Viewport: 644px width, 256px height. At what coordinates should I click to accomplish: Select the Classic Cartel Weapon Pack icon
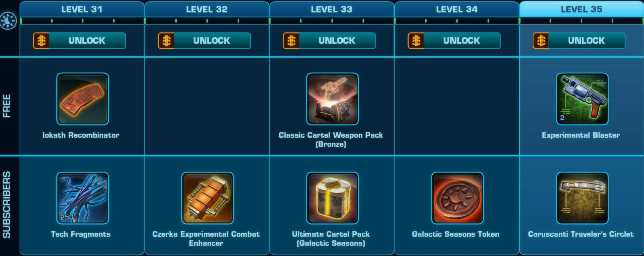pos(332,99)
